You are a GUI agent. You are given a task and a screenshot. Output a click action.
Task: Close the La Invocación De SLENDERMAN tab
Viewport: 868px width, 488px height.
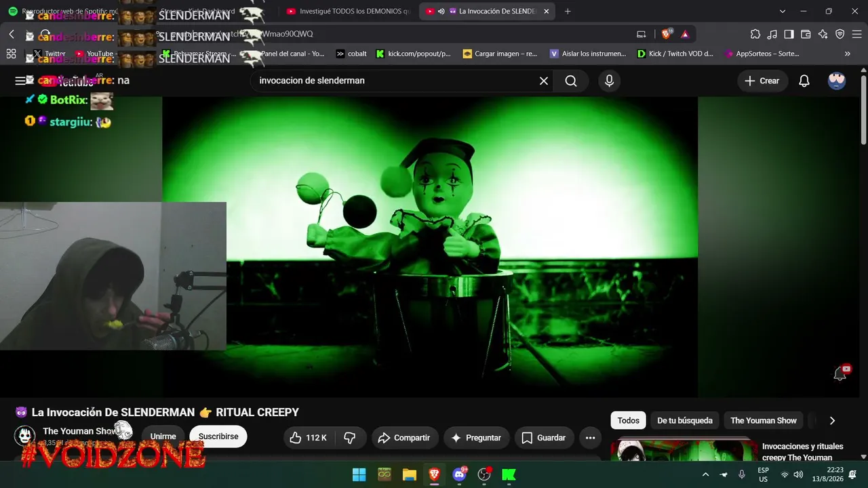[x=547, y=11]
